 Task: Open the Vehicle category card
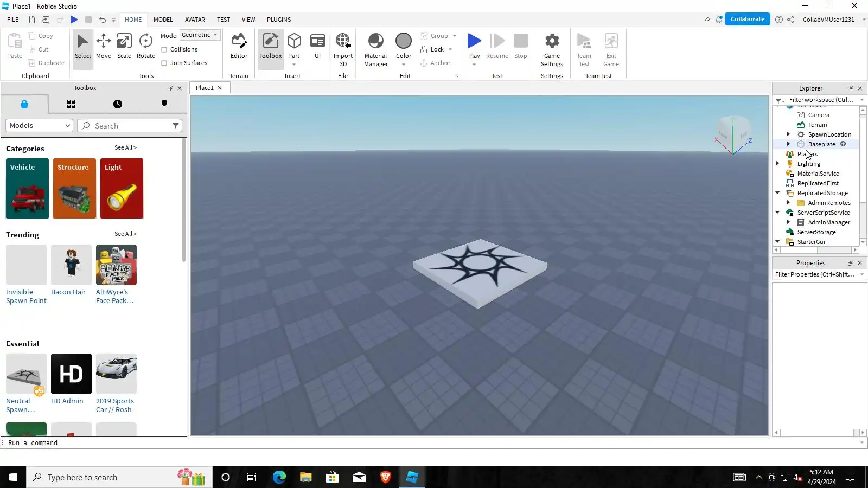click(27, 189)
